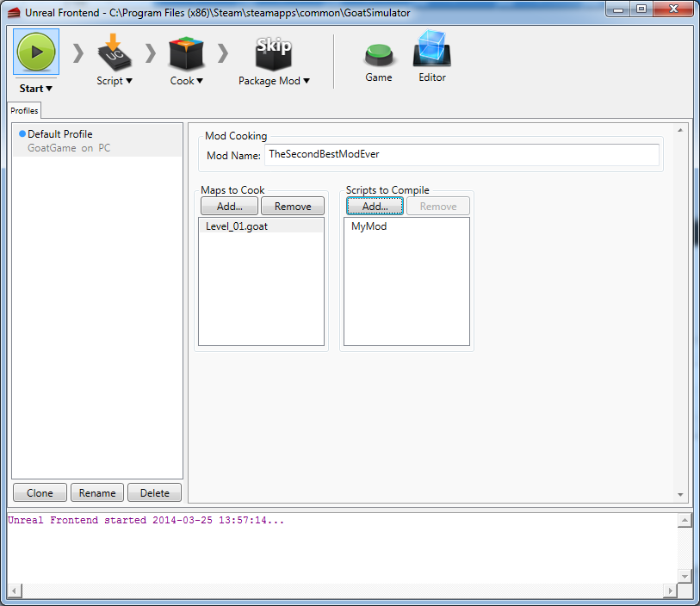Open the Package Mod dropdown arrow

(x=307, y=81)
